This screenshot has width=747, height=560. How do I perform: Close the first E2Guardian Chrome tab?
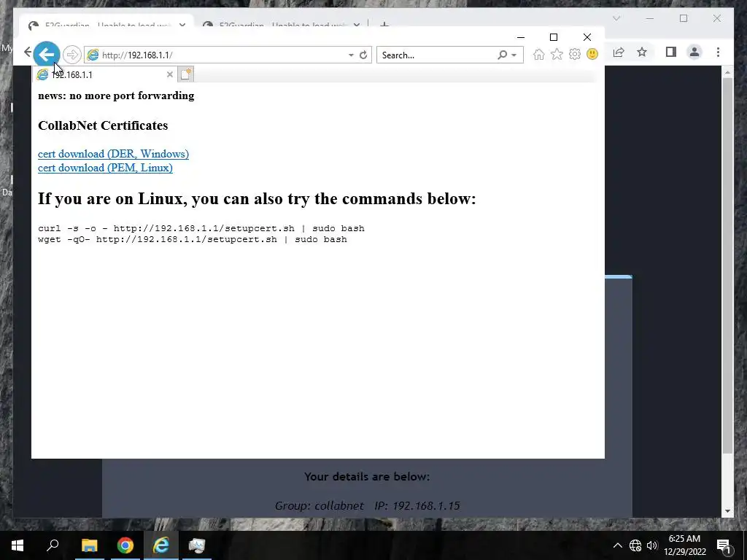182,25
